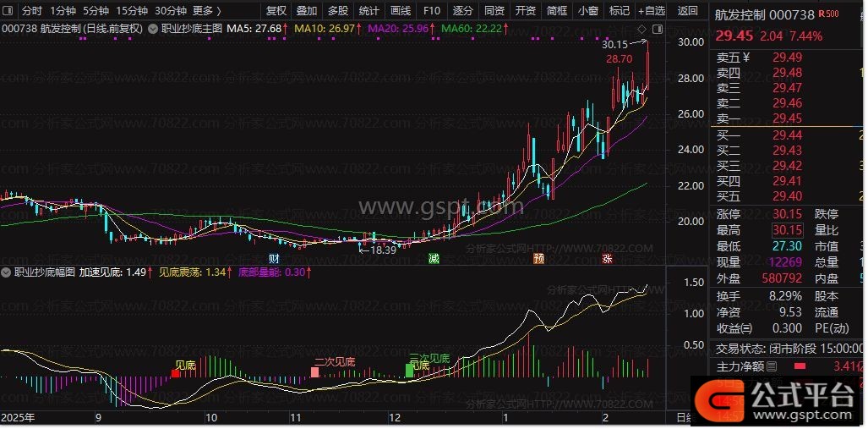Open the 职业抄底幅图 sub-indicator dropdown arrow
The width and height of the screenshot is (868, 429).
[x=7, y=272]
